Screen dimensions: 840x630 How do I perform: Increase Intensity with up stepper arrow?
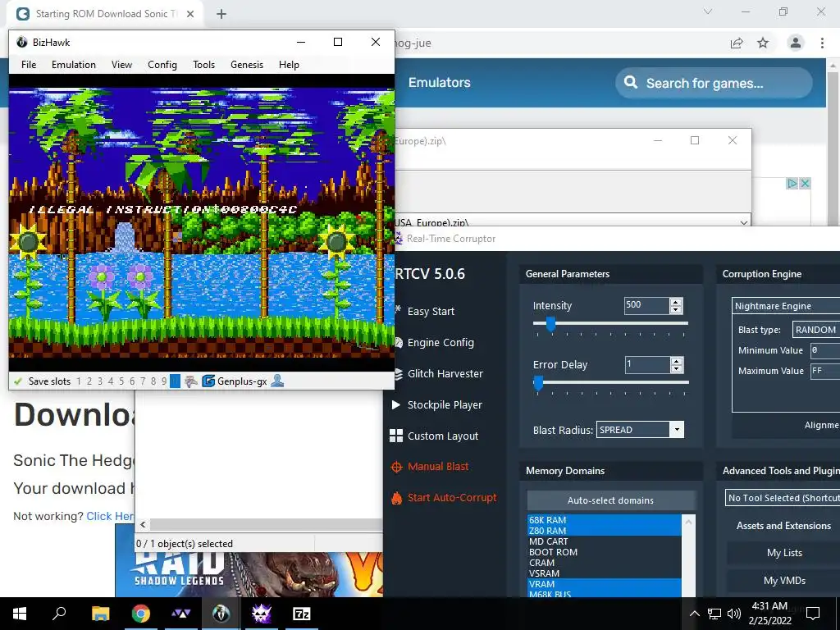(676, 302)
